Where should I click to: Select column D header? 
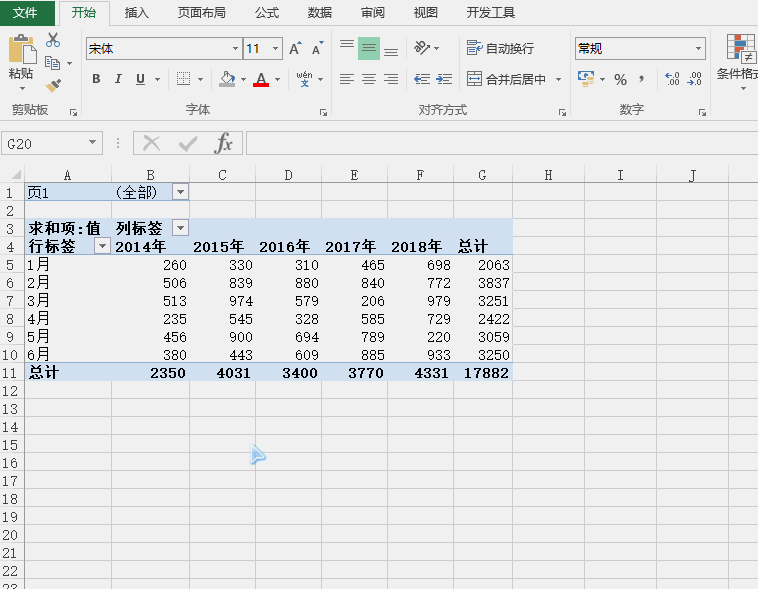(288, 175)
